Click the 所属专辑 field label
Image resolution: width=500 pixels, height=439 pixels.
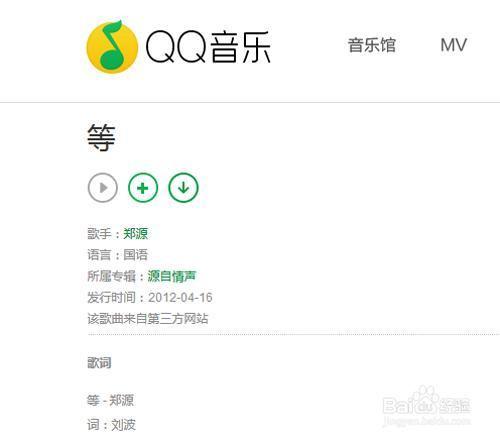[111, 276]
